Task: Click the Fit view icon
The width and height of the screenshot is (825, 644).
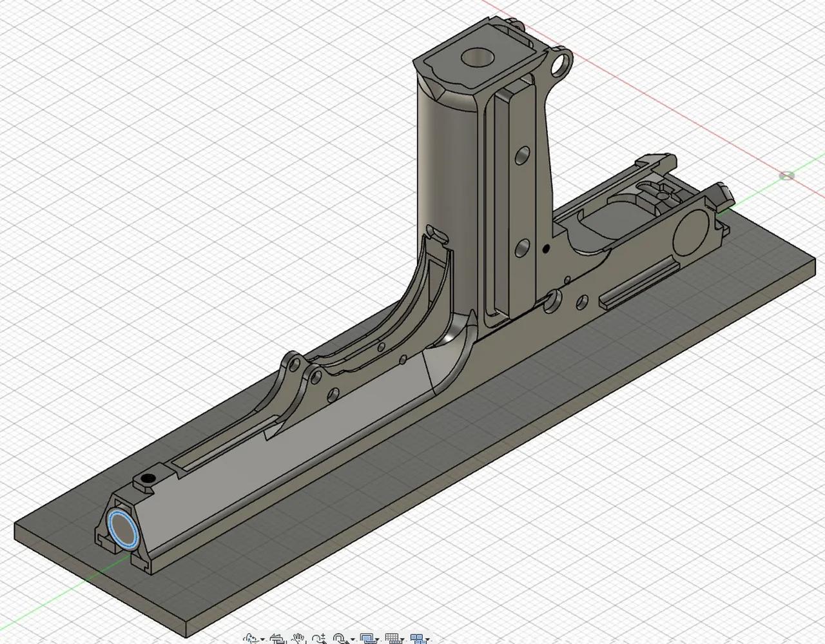Action: (x=338, y=639)
